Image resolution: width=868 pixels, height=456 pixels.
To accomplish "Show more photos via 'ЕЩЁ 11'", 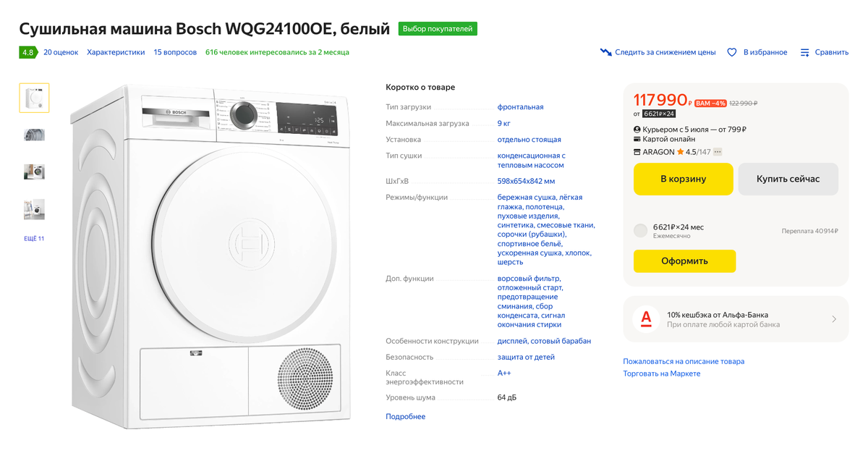I will [34, 239].
